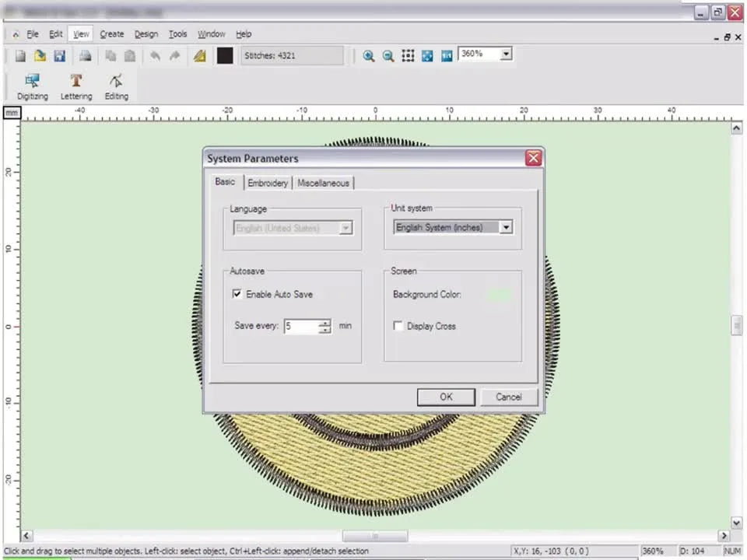This screenshot has height=560, width=747.
Task: Click the Copy toolbar icon
Action: [x=110, y=56]
